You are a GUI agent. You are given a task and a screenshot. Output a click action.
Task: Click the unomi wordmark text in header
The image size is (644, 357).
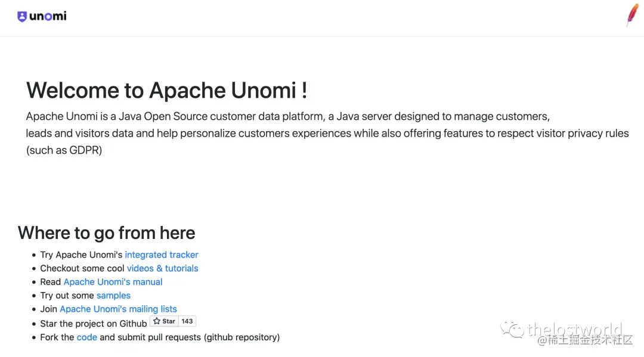click(x=48, y=17)
